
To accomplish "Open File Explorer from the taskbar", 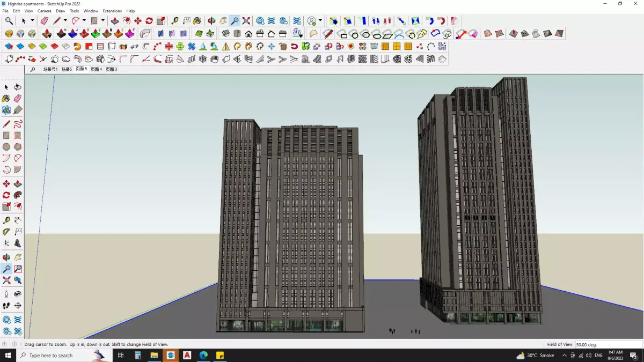I will [x=154, y=355].
